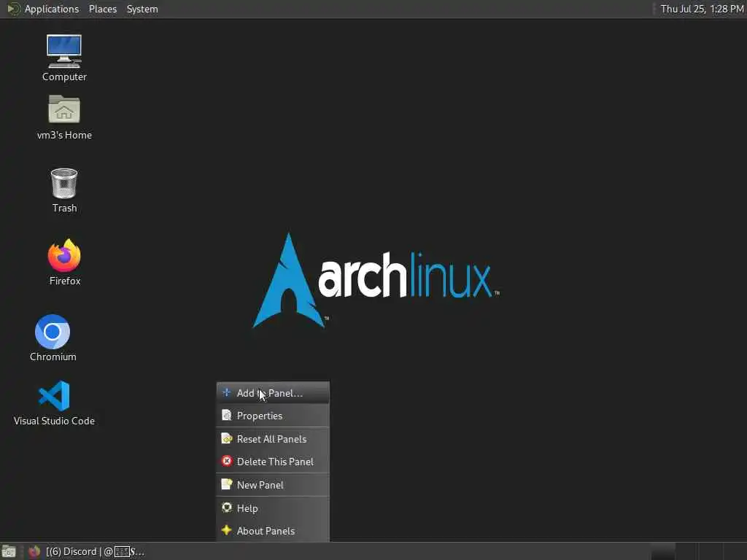Open the System menu
Viewport: 747px width, 560px height.
[142, 9]
